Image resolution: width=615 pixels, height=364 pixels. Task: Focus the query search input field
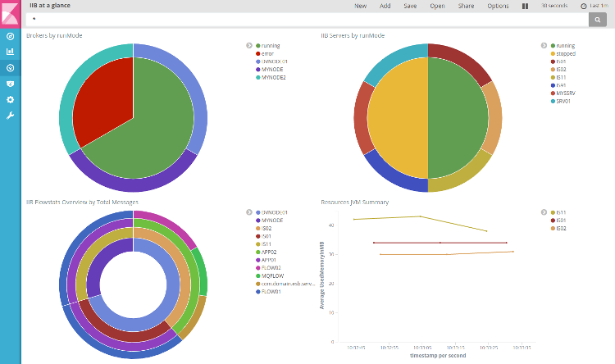(303, 19)
